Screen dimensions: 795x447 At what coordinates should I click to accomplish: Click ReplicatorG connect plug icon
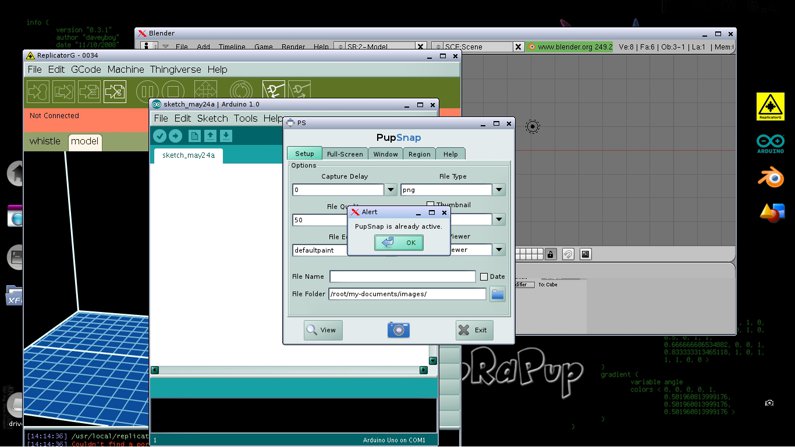tap(273, 91)
